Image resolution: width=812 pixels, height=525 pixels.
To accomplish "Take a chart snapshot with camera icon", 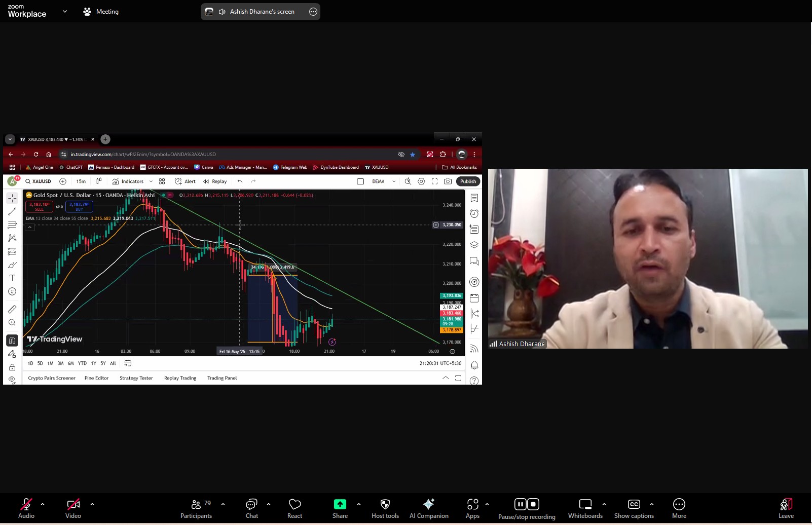I will click(x=448, y=181).
